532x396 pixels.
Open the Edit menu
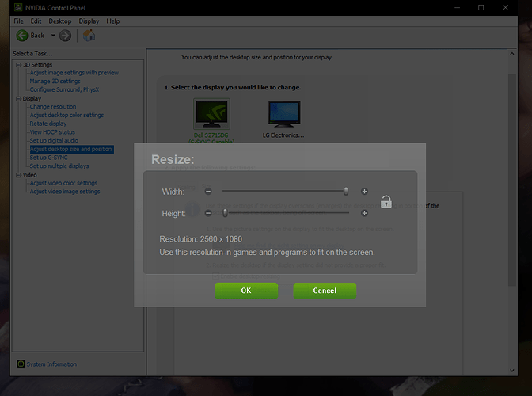click(36, 21)
